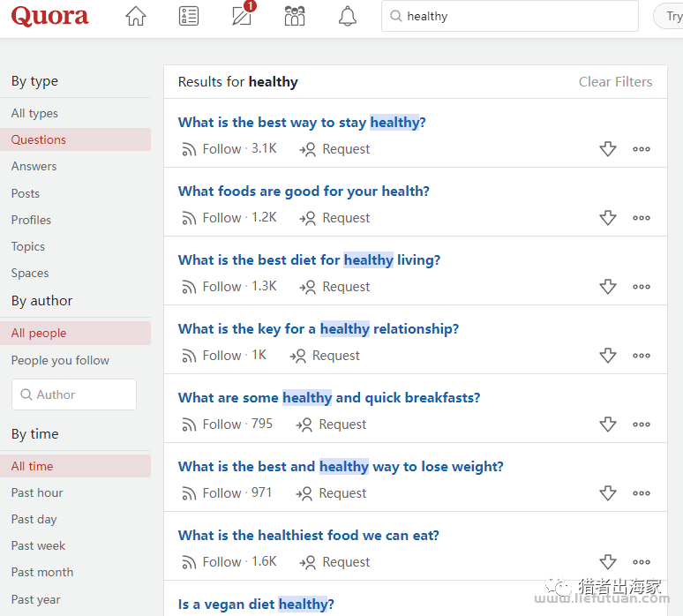Select the All people author filter
Viewport: 683px width, 616px height.
[75, 334]
